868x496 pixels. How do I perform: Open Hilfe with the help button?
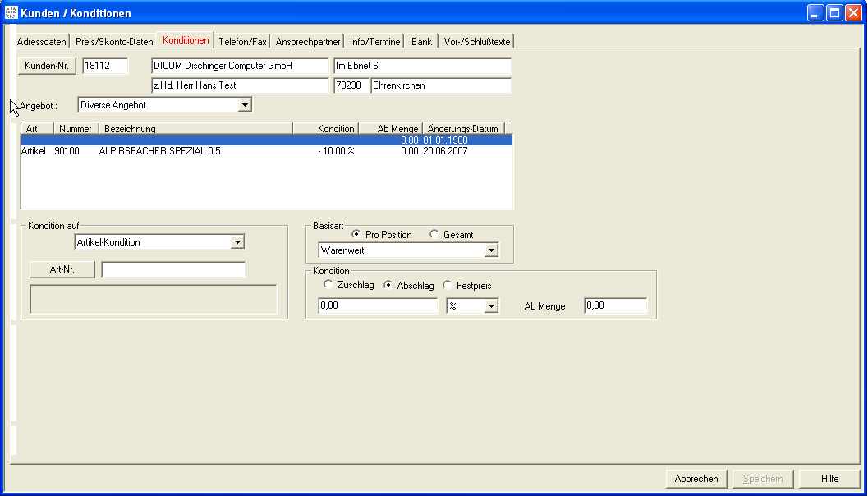829,479
